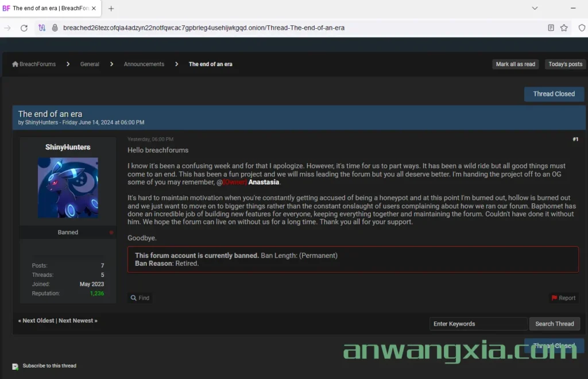Close the 'The end of an era' browser tab
Image resolution: width=588 pixels, height=379 pixels.
click(94, 8)
